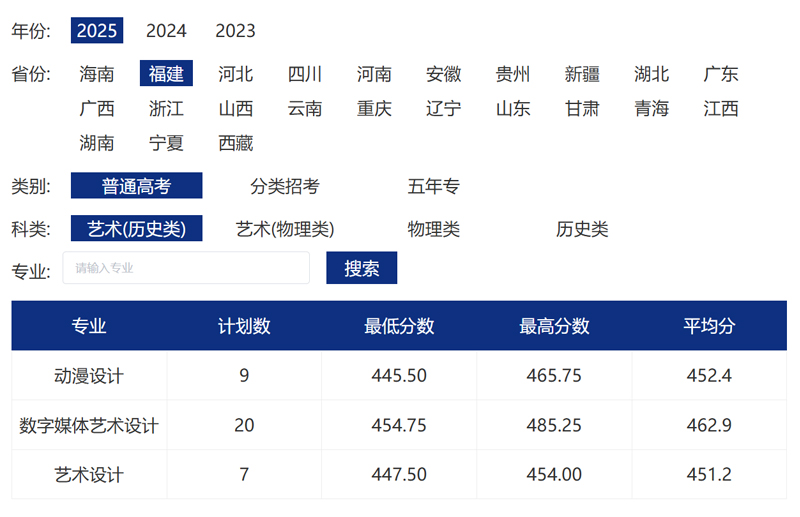
Task: Choose 浙江 in province options
Action: 166,109
